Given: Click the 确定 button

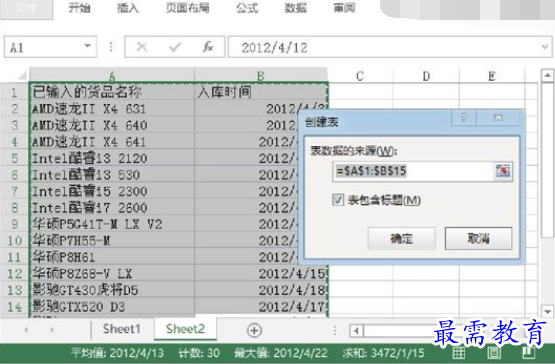Looking at the screenshot, I should pyautogui.click(x=401, y=239).
